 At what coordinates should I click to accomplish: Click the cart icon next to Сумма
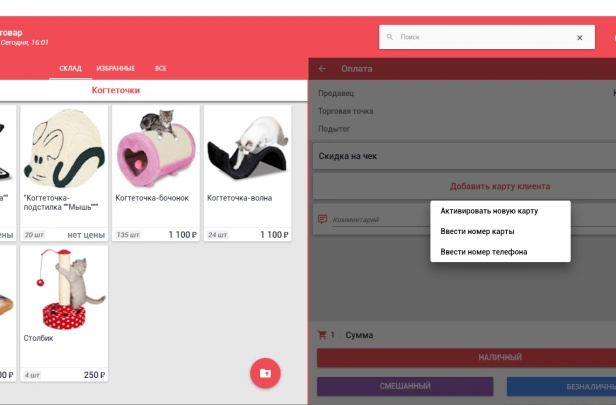pyautogui.click(x=322, y=336)
